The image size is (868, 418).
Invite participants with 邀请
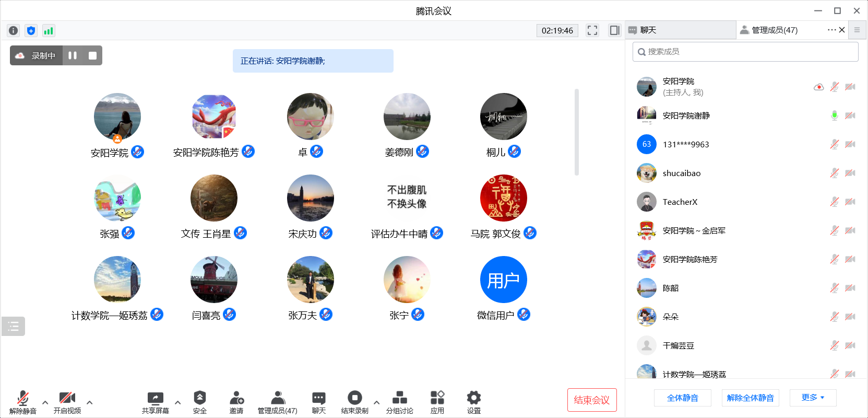point(236,402)
